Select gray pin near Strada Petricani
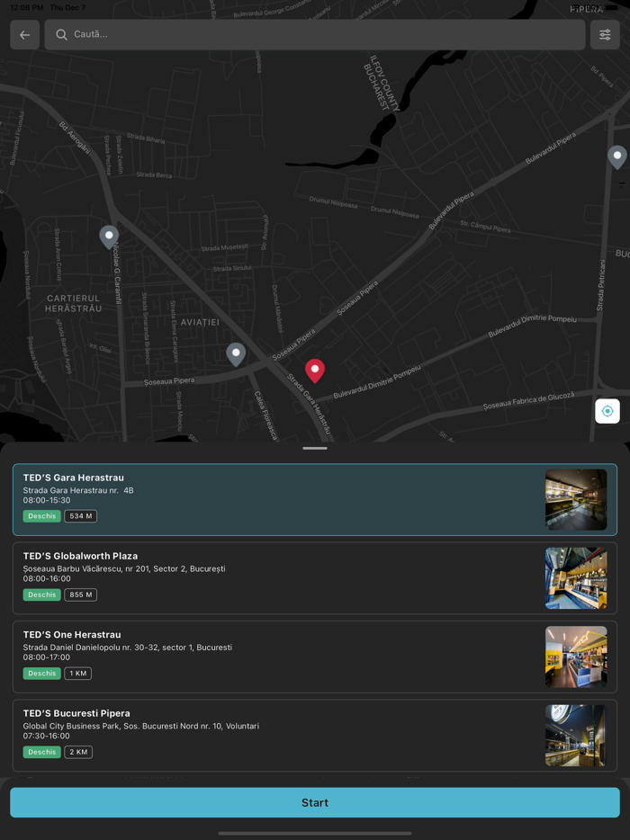 pyautogui.click(x=617, y=157)
